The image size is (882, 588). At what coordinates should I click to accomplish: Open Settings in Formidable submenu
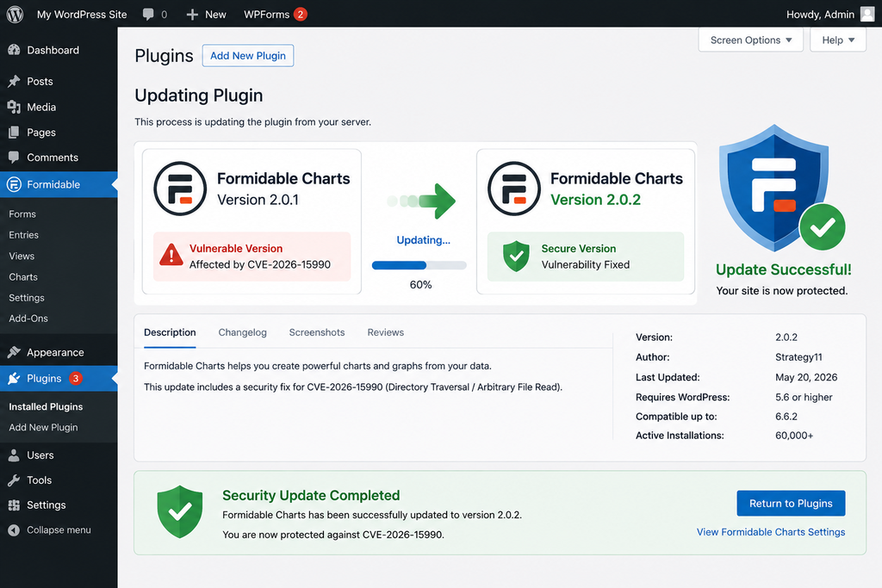(x=27, y=298)
